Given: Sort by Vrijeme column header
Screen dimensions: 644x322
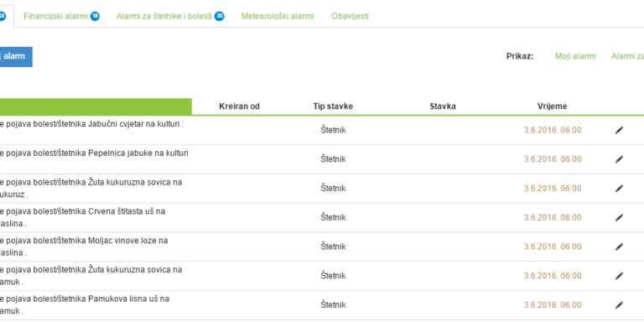Looking at the screenshot, I should point(552,106).
